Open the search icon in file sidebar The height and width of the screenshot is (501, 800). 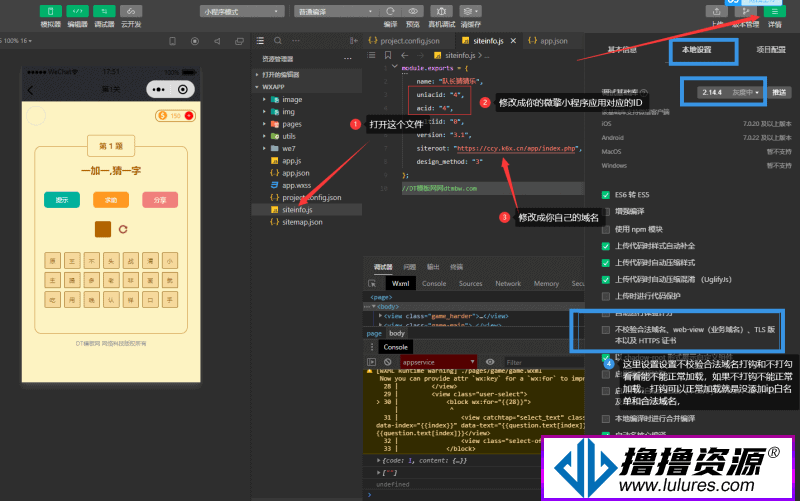(x=278, y=41)
